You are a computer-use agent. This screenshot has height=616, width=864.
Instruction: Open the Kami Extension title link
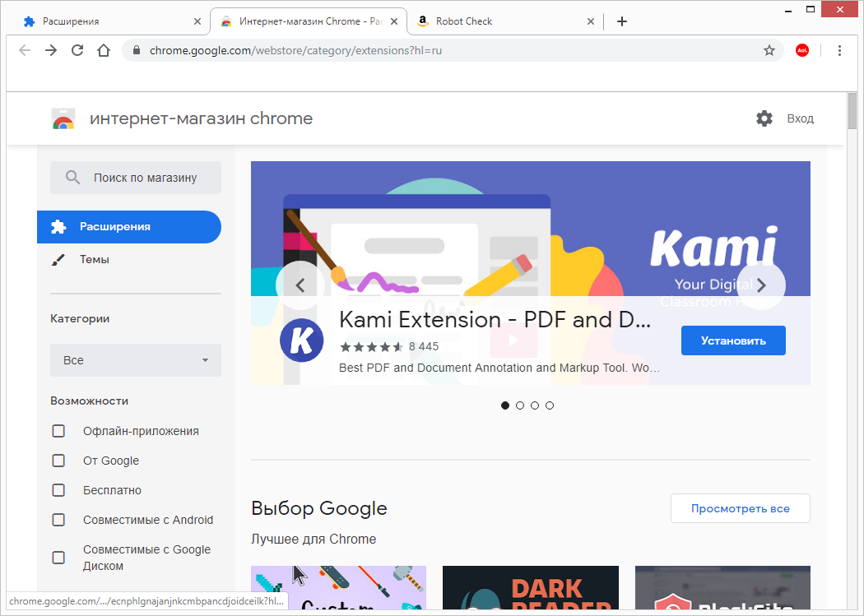click(495, 320)
